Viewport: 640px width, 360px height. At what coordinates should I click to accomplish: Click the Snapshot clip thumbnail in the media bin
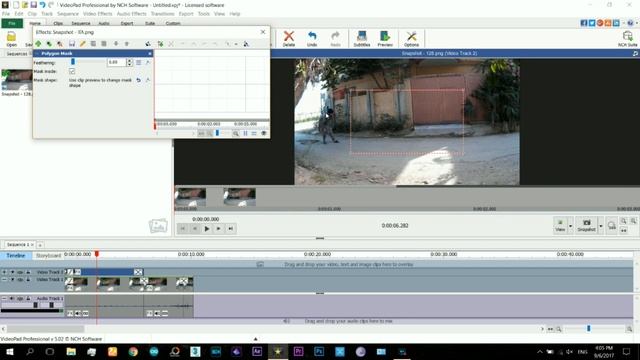(17, 80)
